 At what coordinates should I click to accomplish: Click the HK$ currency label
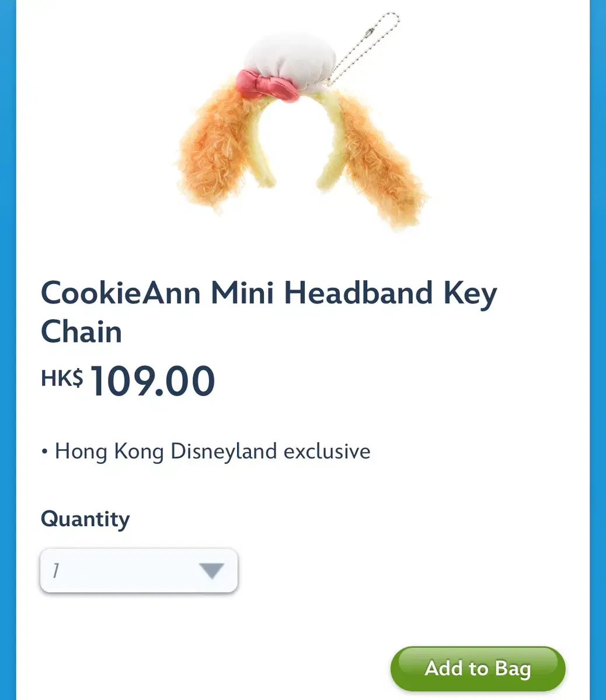tap(62, 378)
